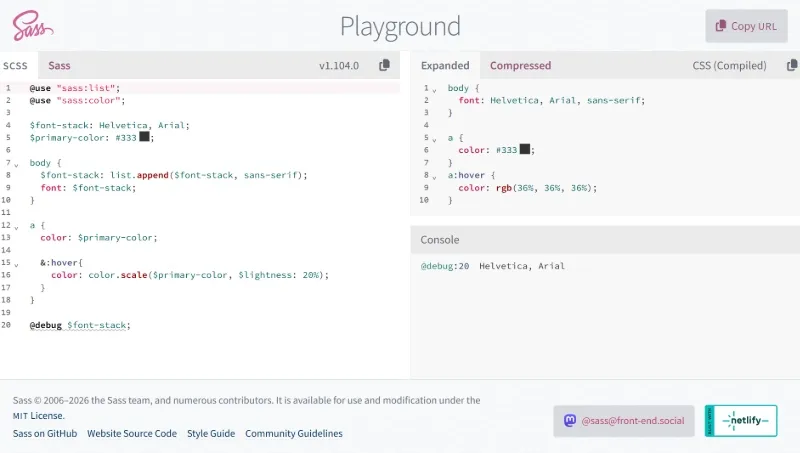
Task: Click the CSS (Compiled) label
Action: pyautogui.click(x=729, y=66)
